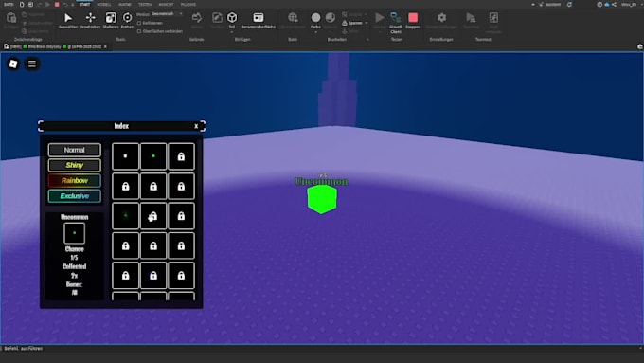Click the dark green dot slot in index

pos(125,216)
